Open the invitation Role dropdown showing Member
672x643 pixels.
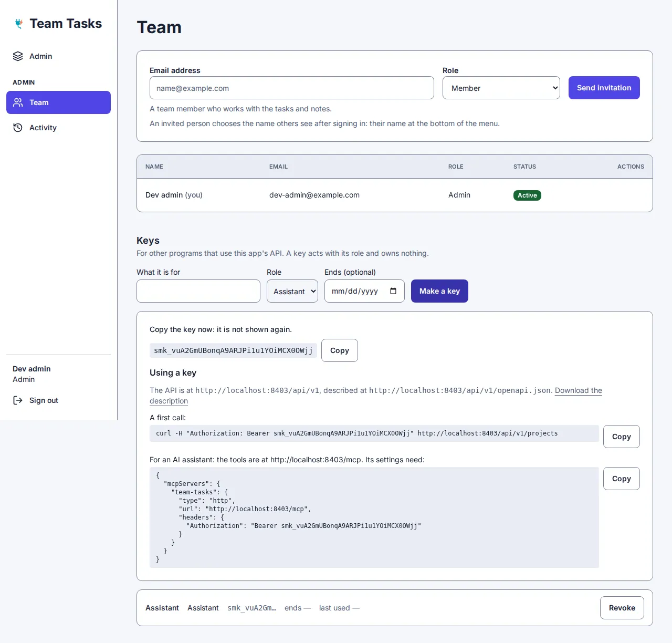pyautogui.click(x=501, y=88)
